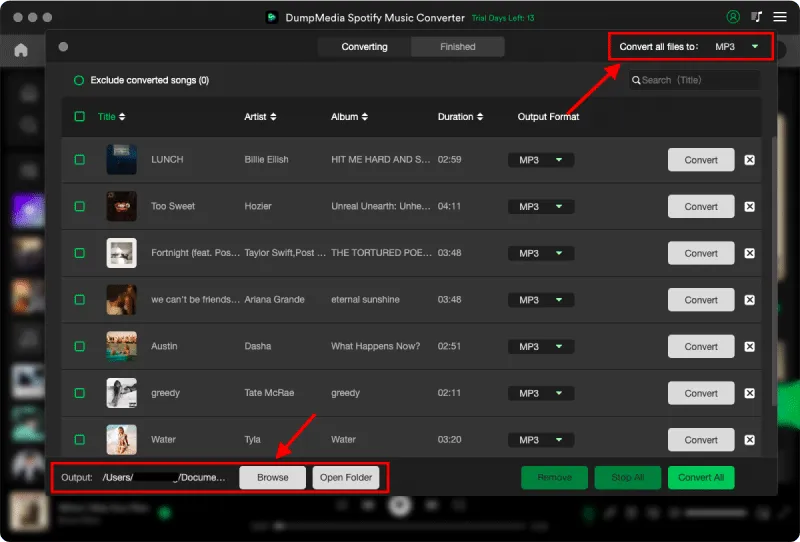
Task: Tick the checkbox for LUNCH
Action: (80, 160)
